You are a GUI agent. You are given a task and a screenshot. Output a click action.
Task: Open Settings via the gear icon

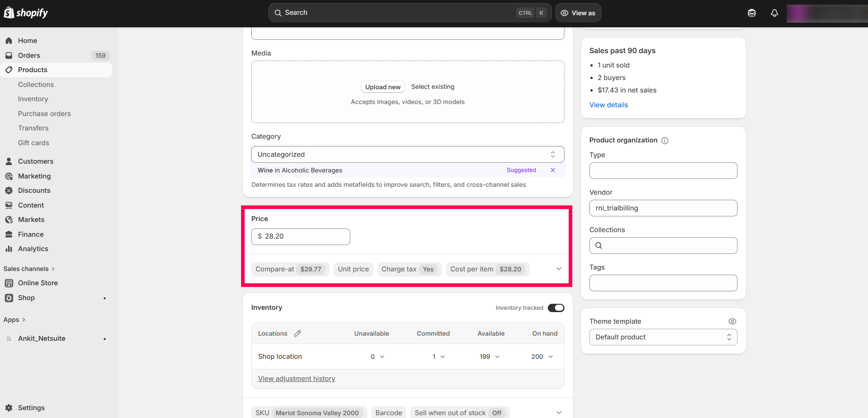point(9,408)
